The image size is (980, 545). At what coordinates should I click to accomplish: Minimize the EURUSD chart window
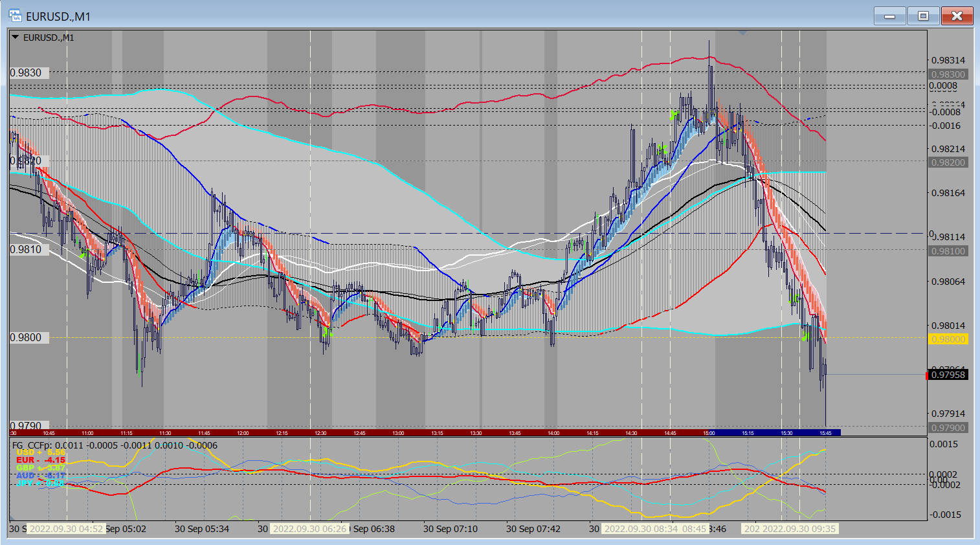tap(890, 16)
